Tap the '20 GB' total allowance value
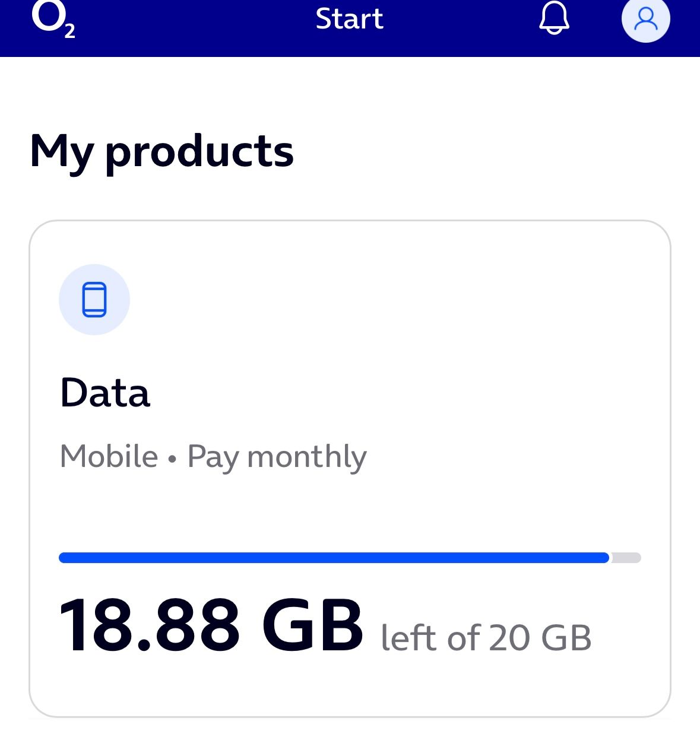This screenshot has height=734, width=700. (x=540, y=638)
